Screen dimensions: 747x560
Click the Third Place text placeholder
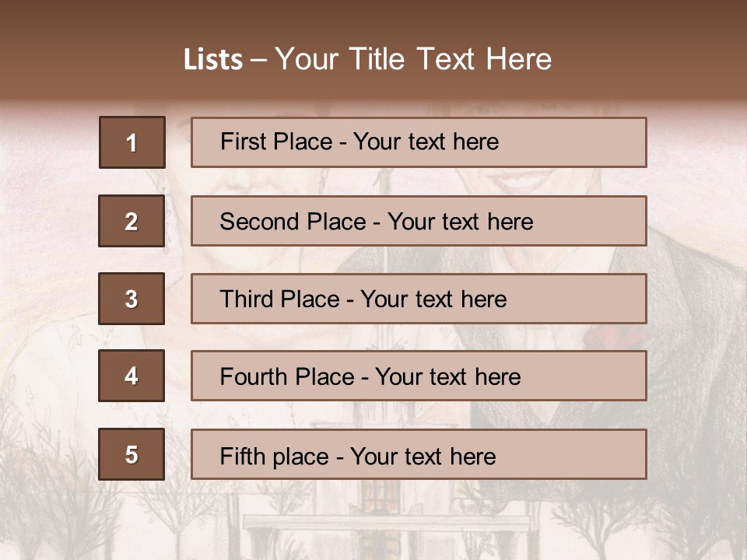click(x=419, y=299)
